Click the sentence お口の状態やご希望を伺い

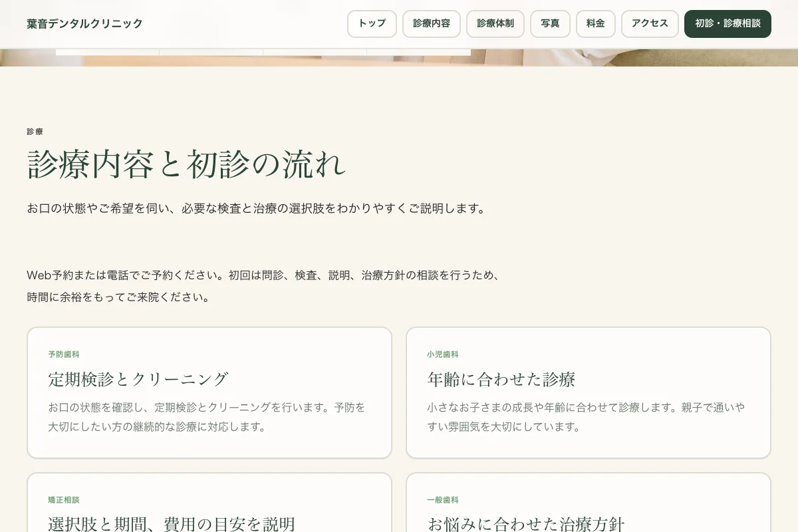click(257, 208)
